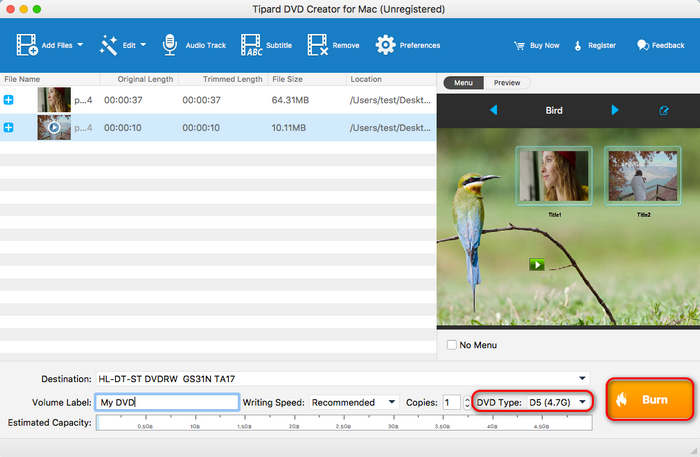Expand the 00:00:10 video row plus icon
This screenshot has height=457, width=700.
(8, 128)
